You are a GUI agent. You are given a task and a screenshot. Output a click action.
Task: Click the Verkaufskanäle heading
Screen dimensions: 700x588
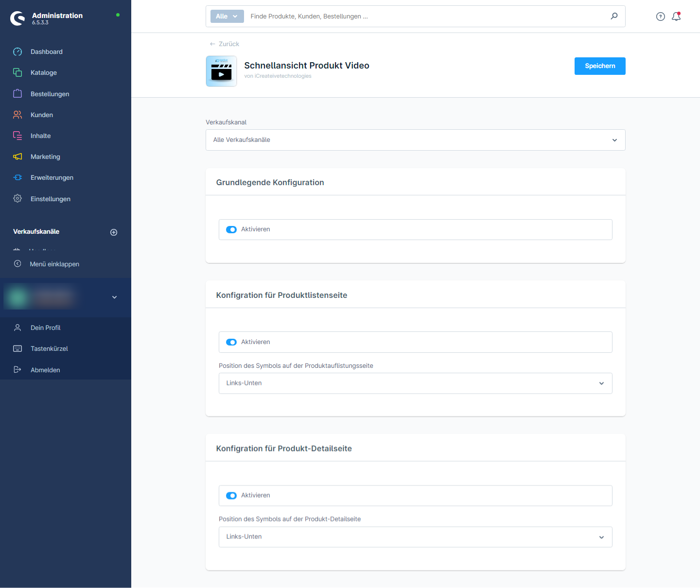[x=36, y=231]
